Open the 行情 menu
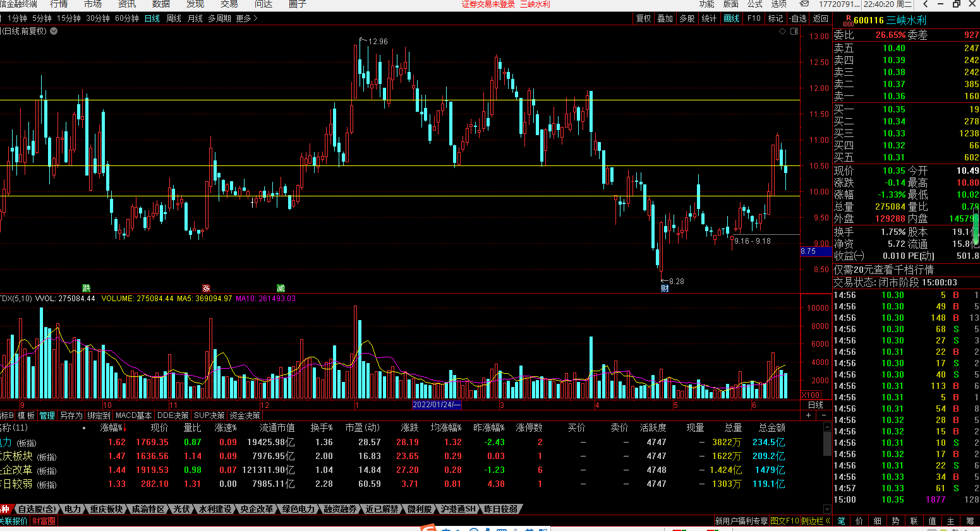This screenshot has width=980, height=531. [59, 4]
